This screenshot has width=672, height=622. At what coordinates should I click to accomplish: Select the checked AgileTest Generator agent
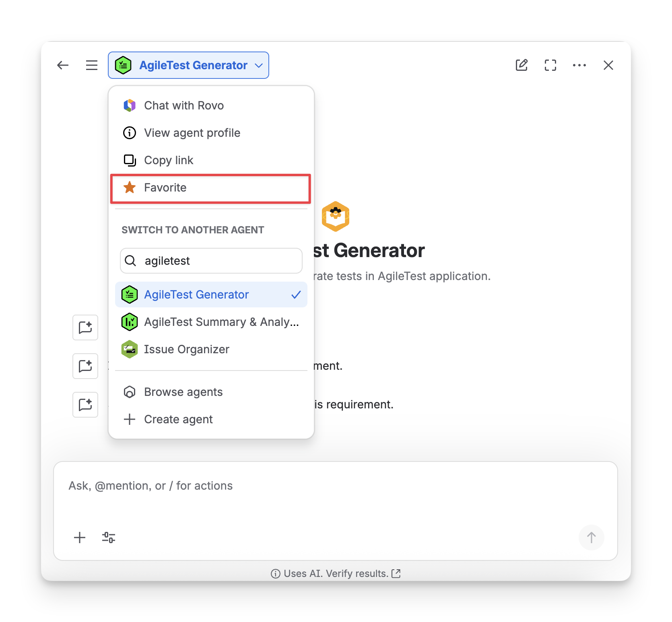(x=211, y=295)
